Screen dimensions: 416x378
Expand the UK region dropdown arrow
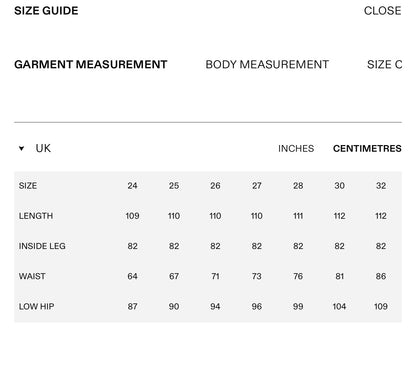21,148
